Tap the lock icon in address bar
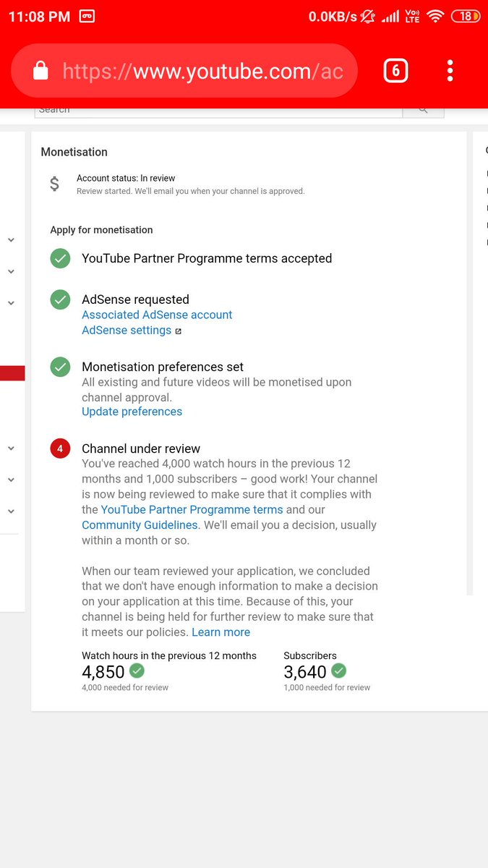This screenshot has height=868, width=488. pos(41,70)
